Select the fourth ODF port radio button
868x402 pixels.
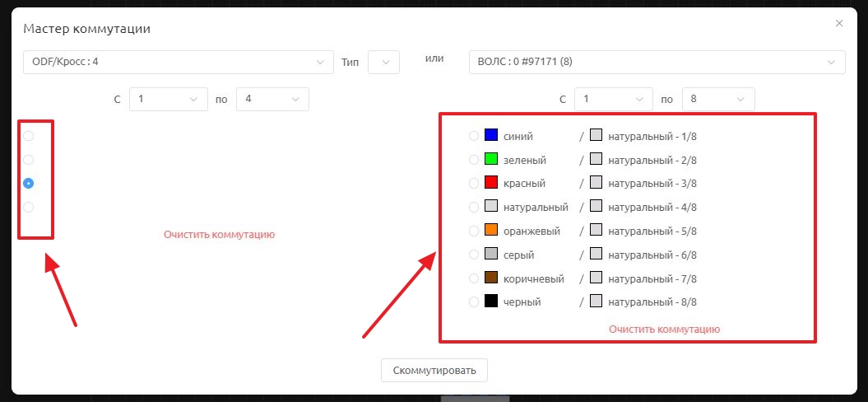(28, 208)
